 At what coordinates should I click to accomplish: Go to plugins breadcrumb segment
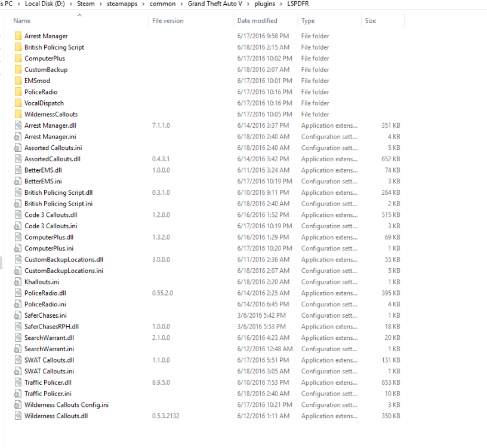[x=264, y=4]
